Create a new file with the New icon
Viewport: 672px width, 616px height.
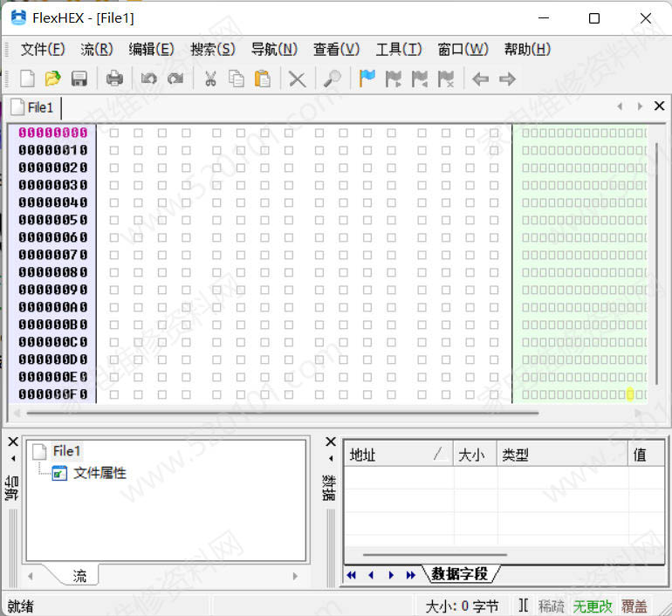(x=27, y=79)
